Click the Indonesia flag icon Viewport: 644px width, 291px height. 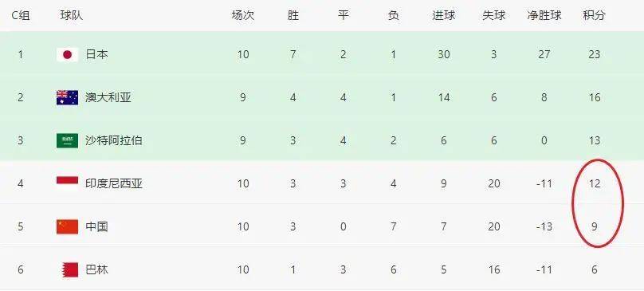point(68,183)
